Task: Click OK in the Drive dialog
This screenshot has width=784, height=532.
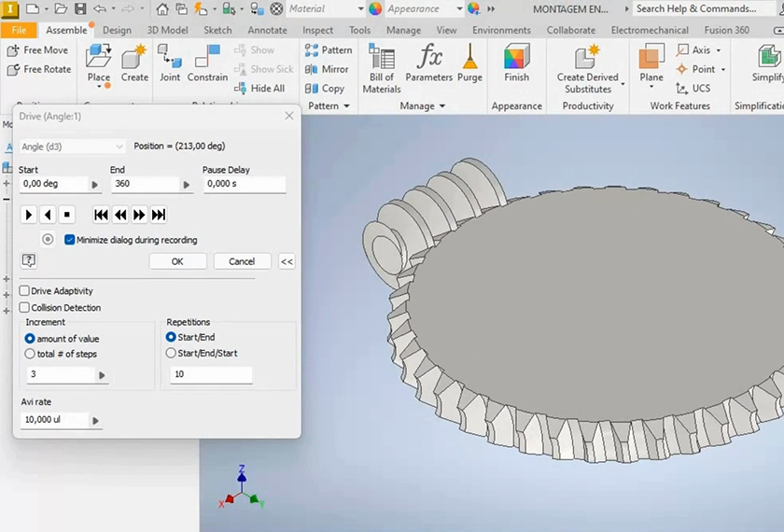Action: pos(177,262)
